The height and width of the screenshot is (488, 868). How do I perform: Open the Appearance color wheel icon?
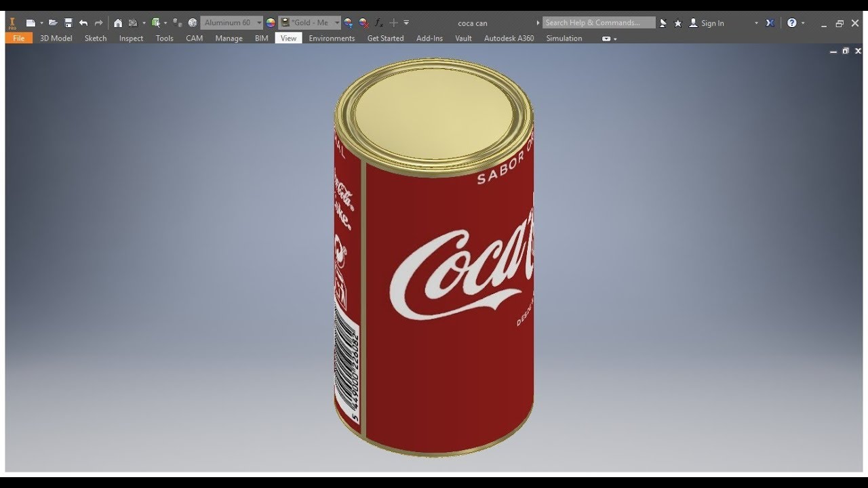[271, 23]
